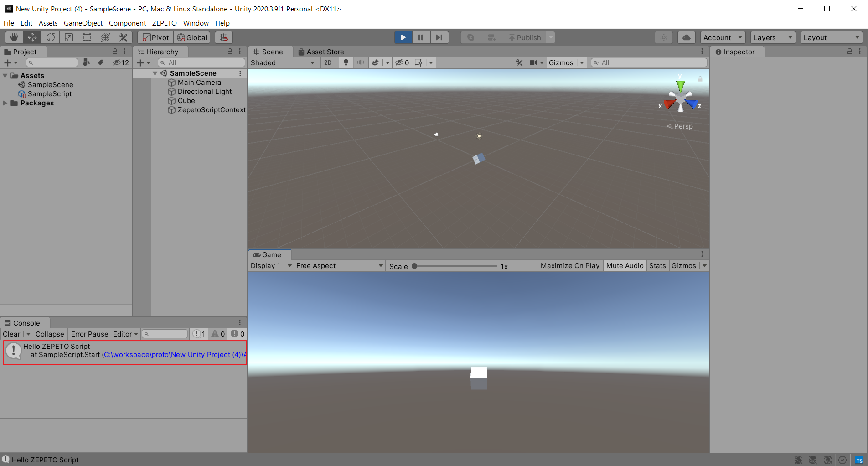Image resolution: width=868 pixels, height=466 pixels.
Task: Toggle Global handle rotation
Action: coord(192,37)
